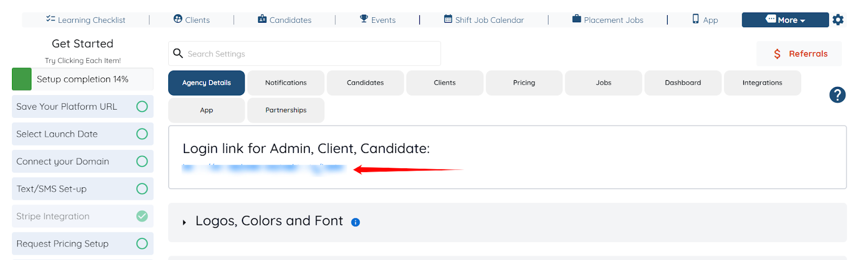Click the dollar sign Referrals icon

pyautogui.click(x=777, y=54)
